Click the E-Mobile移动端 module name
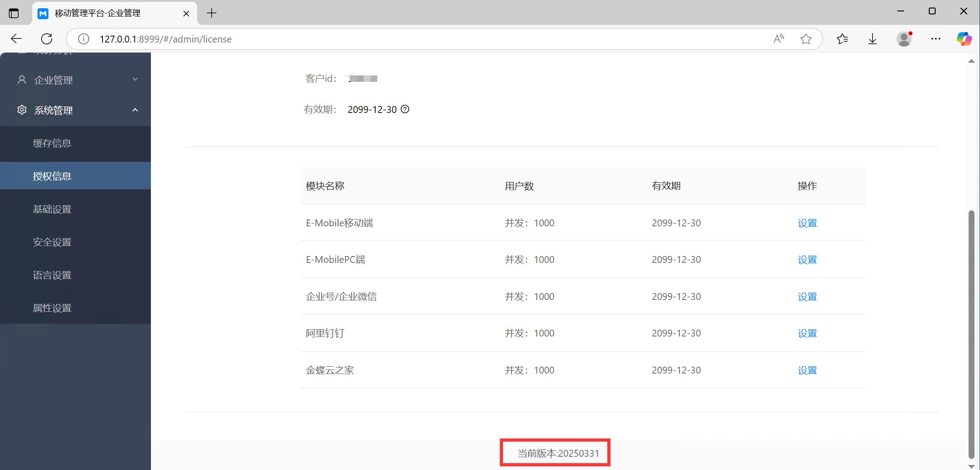 tap(339, 223)
